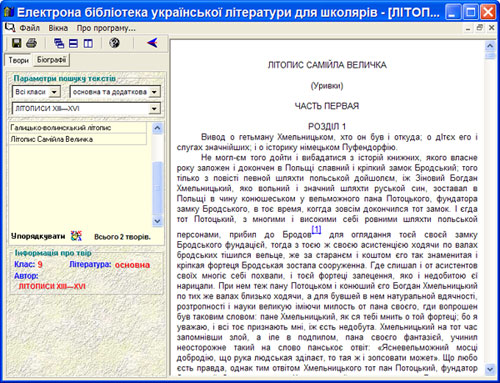Click the heading ЛІТОПИС САМІЙЛА ВЕЛИЧКА

click(x=327, y=65)
